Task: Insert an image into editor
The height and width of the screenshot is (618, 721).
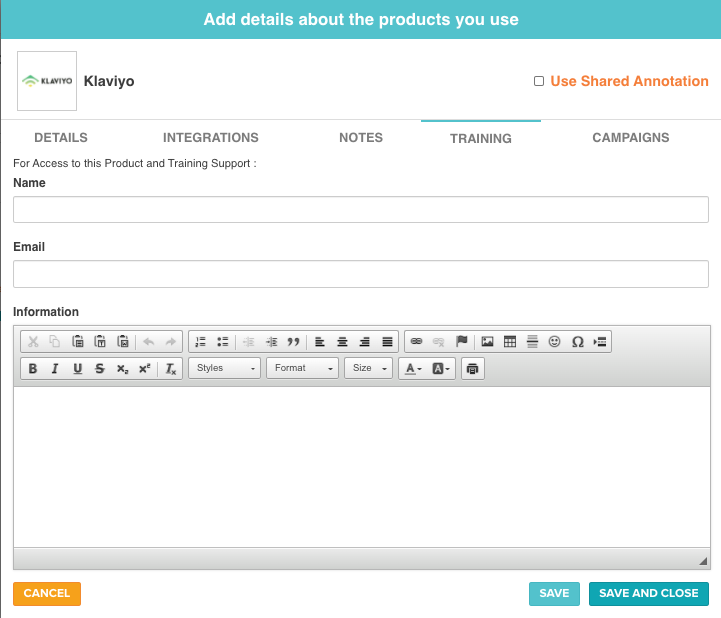Action: click(x=487, y=342)
